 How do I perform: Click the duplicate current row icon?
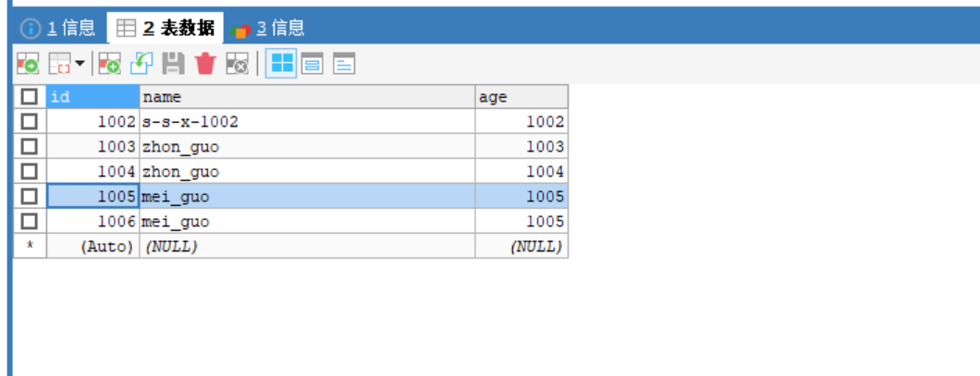[141, 64]
